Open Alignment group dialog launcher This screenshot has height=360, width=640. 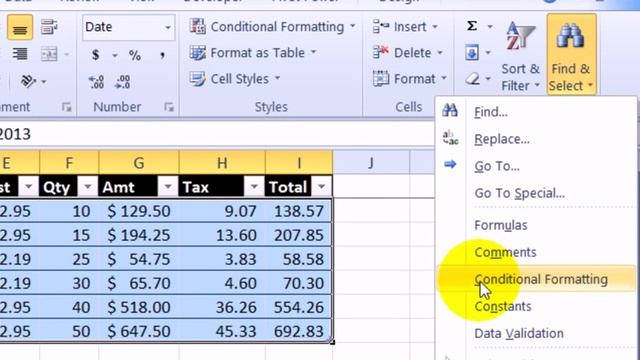[67, 107]
